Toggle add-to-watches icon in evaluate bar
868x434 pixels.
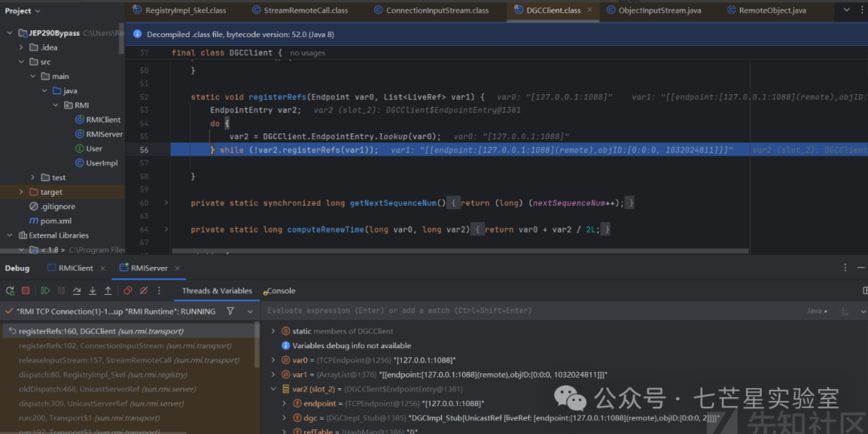click(843, 310)
